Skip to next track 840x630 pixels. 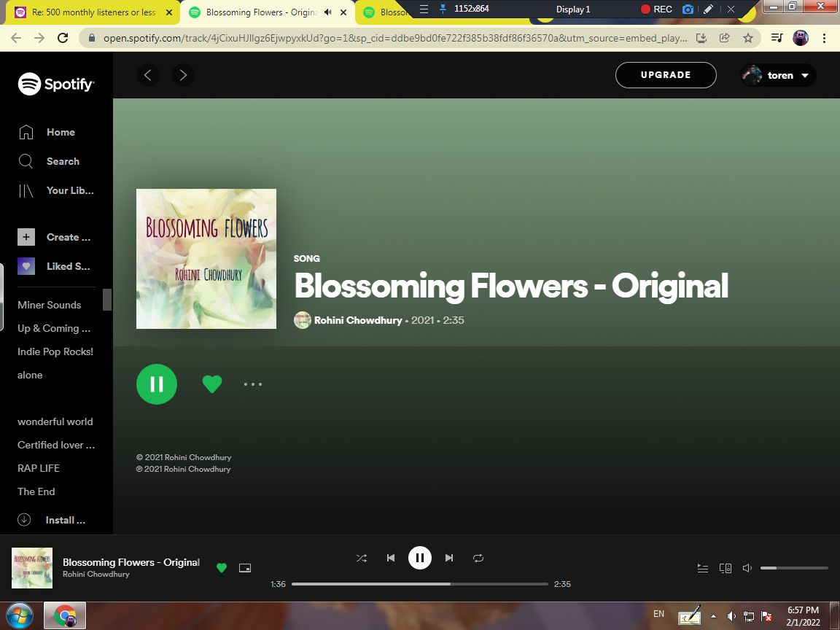[x=449, y=559]
